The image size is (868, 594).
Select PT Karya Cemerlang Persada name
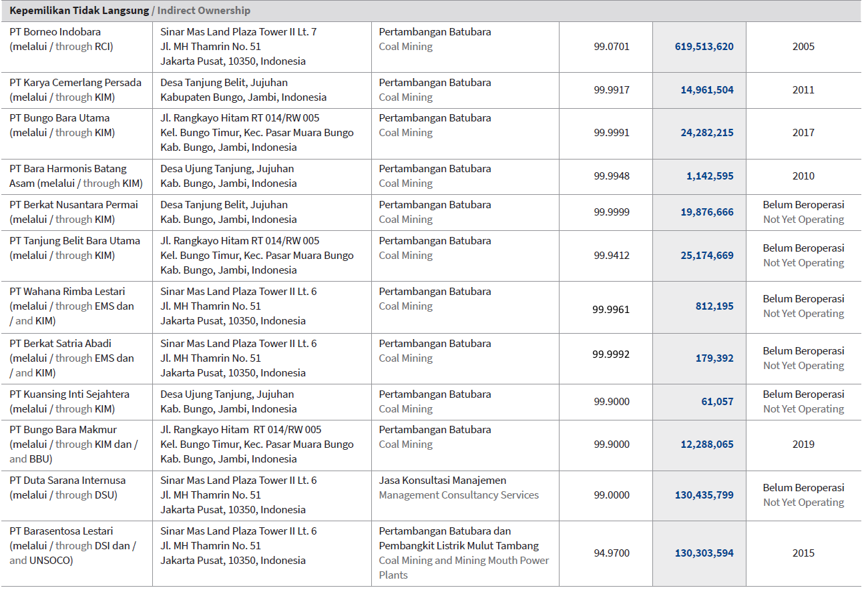75,83
